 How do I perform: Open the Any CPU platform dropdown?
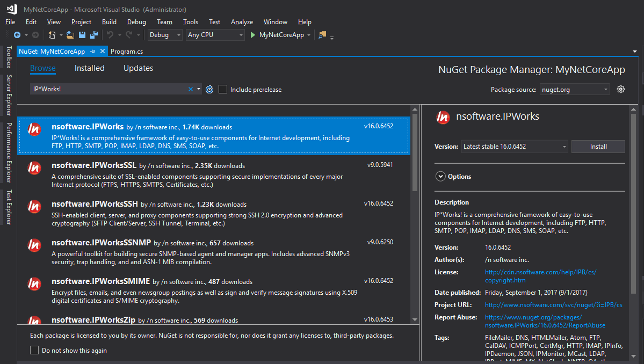215,35
